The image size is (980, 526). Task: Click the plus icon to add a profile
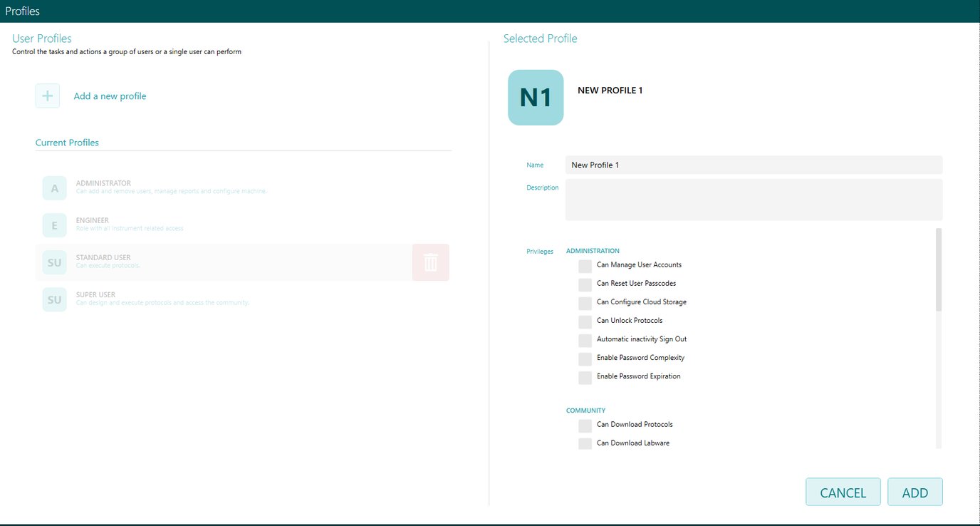pyautogui.click(x=47, y=96)
